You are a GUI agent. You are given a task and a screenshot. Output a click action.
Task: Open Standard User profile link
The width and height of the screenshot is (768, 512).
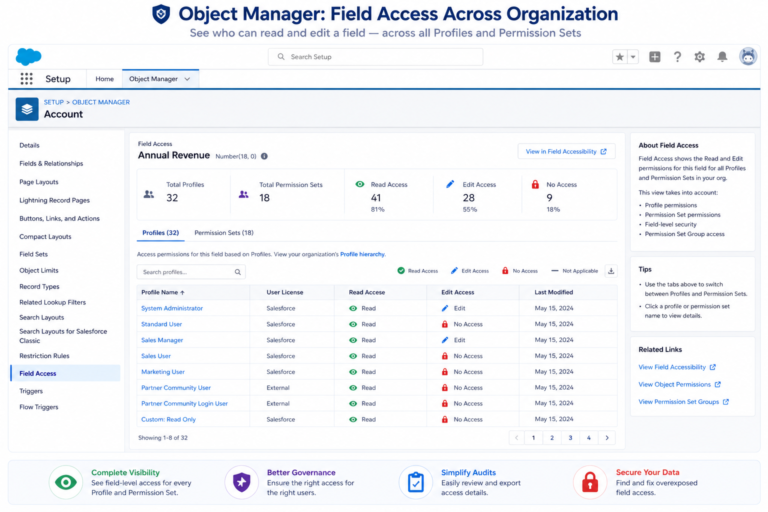coord(161,324)
